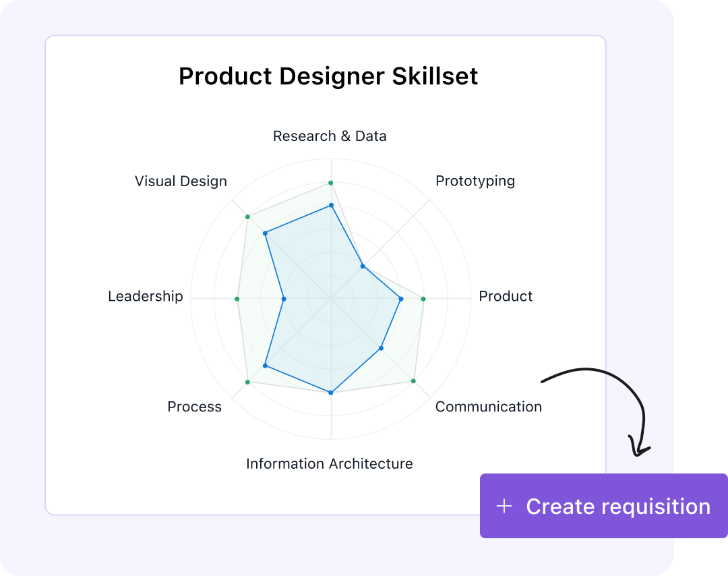The image size is (728, 576).
Task: Click the blue vertex on Visual Design axis
Action: (264, 234)
